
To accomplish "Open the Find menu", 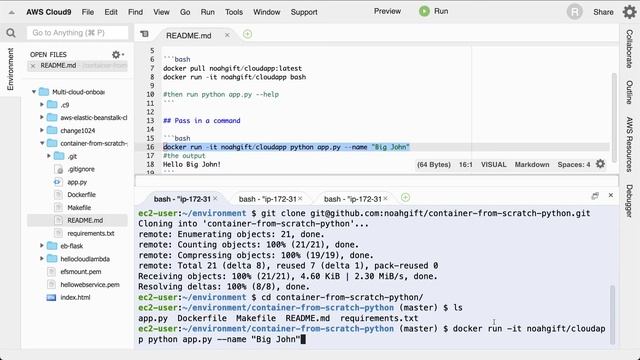I will [x=136, y=12].
